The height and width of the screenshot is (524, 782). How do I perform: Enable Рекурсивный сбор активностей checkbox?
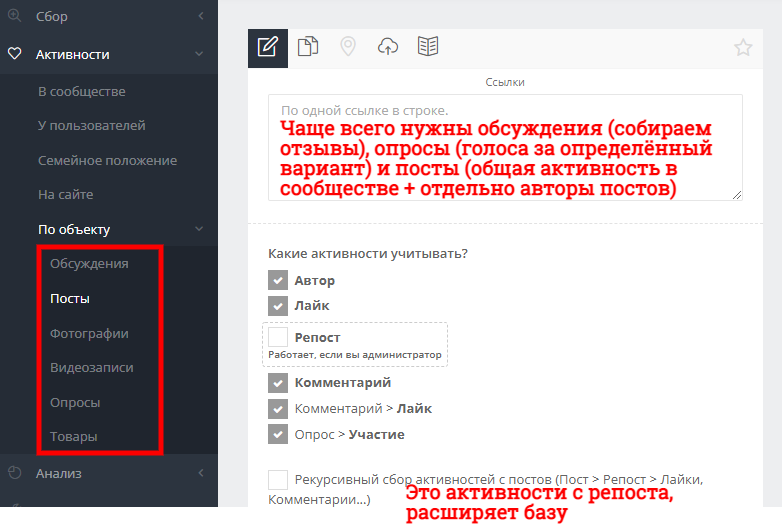(278, 480)
